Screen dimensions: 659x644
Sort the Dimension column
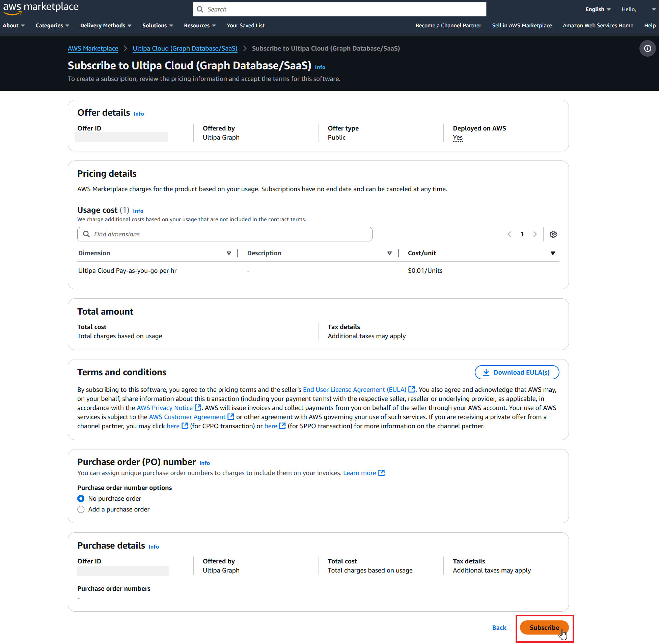[229, 253]
